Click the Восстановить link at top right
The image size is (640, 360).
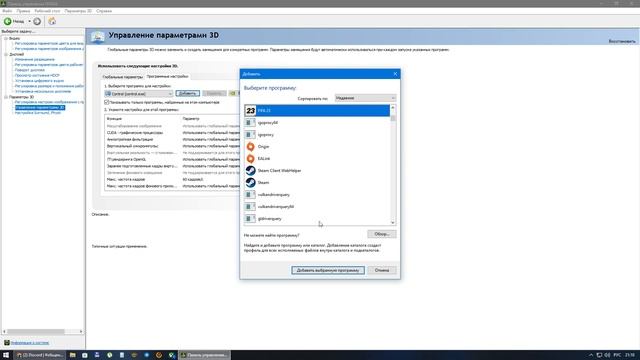click(622, 41)
